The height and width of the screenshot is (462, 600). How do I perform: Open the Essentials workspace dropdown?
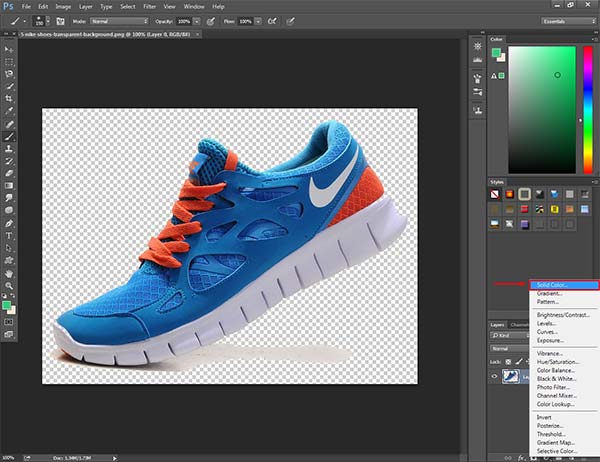569,21
